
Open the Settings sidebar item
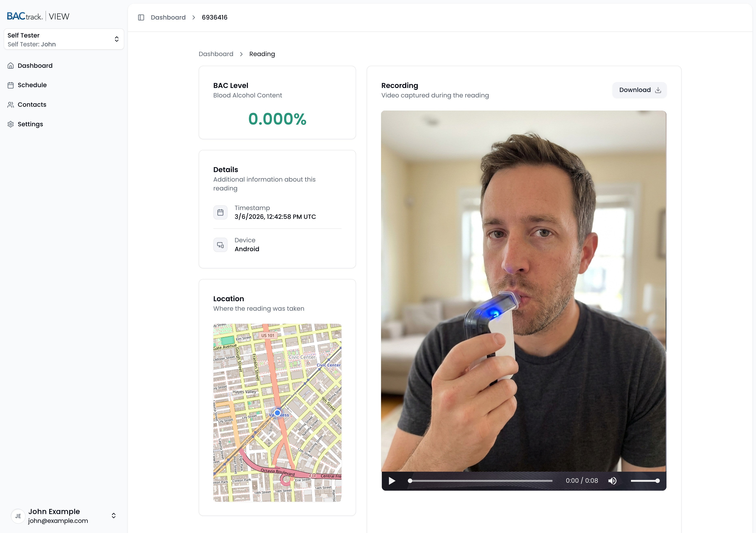coord(64,124)
